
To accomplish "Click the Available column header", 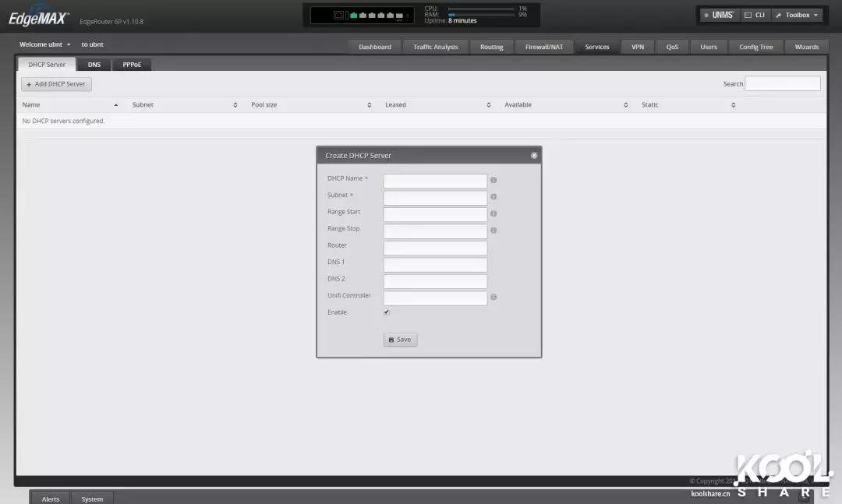I will pos(518,105).
